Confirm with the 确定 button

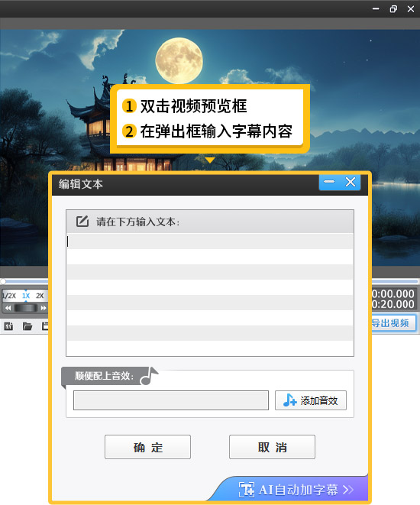point(147,447)
